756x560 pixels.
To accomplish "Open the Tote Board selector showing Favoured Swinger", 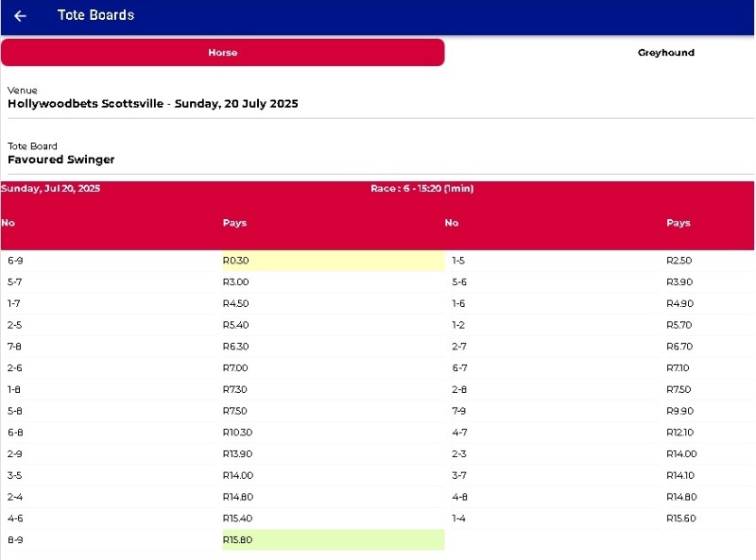I will tap(61, 160).
